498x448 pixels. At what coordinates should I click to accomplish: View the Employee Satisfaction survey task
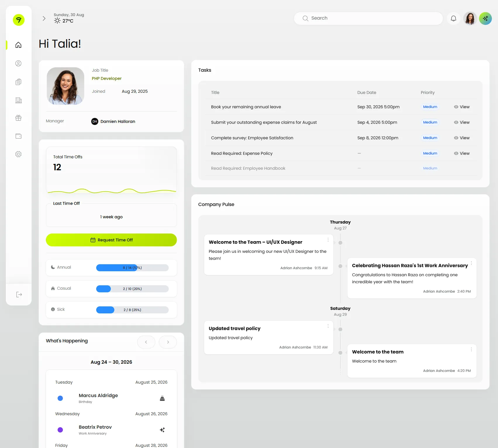pyautogui.click(x=462, y=138)
